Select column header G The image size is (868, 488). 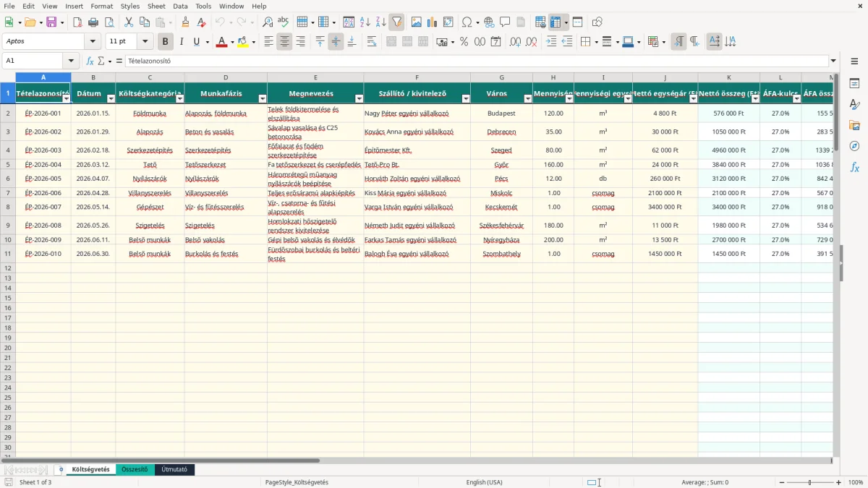(501, 77)
